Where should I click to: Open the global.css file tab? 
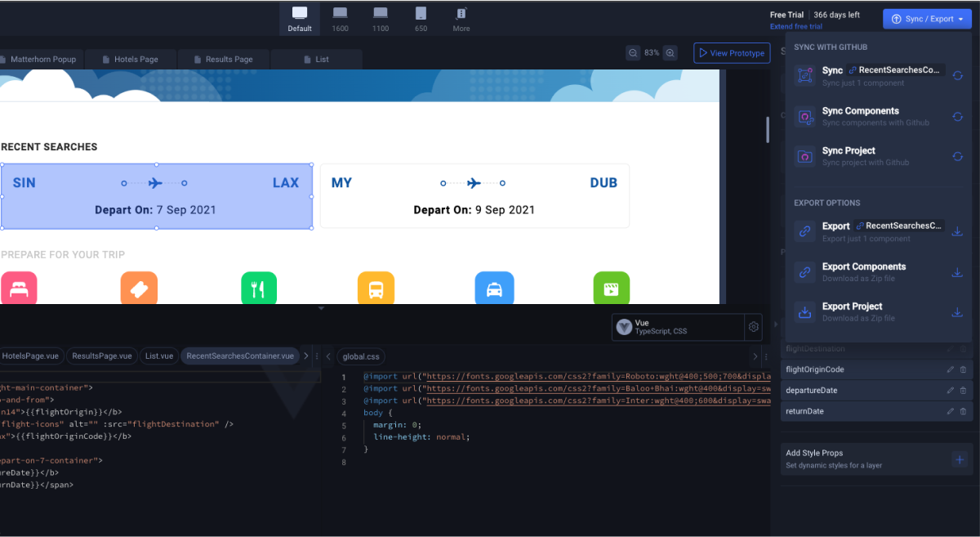click(360, 356)
